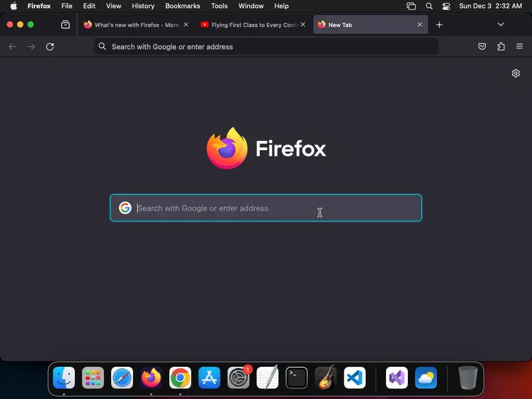The width and height of the screenshot is (532, 399).
Task: Open the Extensions puzzle icon
Action: coord(501,46)
